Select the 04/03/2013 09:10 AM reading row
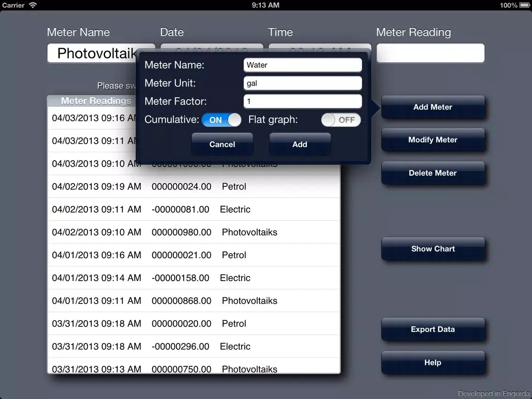The width and height of the screenshot is (532, 399). pos(92,163)
